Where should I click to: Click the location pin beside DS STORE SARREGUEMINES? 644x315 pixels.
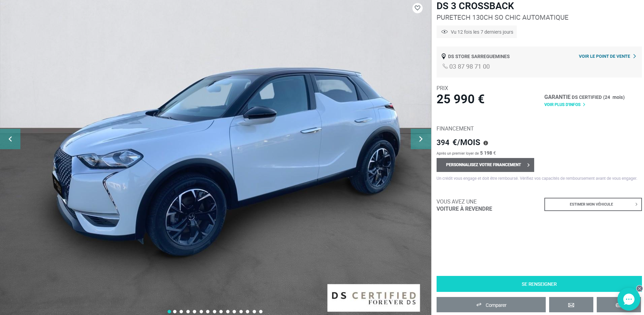click(443, 56)
